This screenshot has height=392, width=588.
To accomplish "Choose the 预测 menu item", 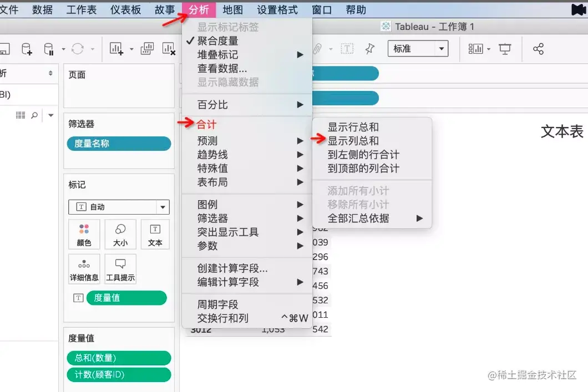I will [x=247, y=141].
